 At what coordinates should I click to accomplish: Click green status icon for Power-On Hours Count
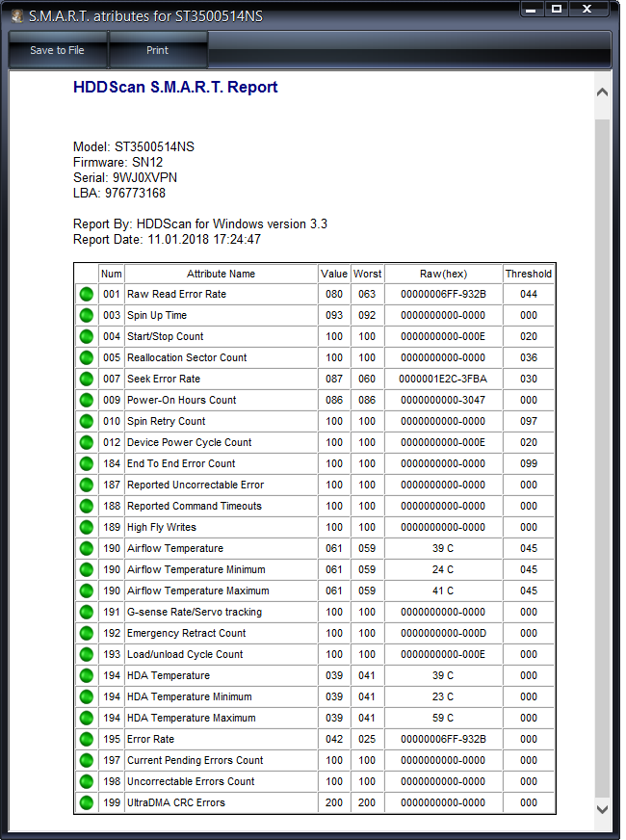[x=87, y=401]
